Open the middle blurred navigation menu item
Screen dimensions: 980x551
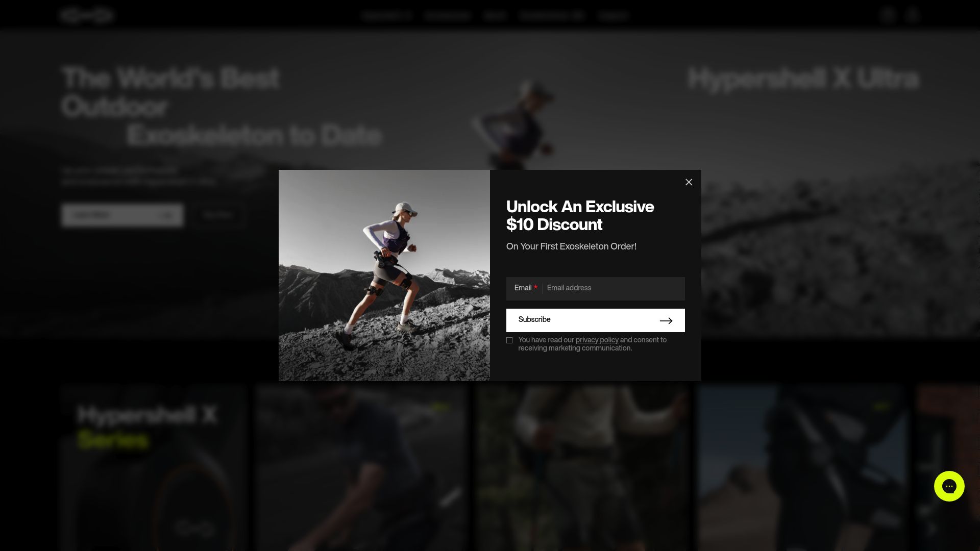(495, 16)
